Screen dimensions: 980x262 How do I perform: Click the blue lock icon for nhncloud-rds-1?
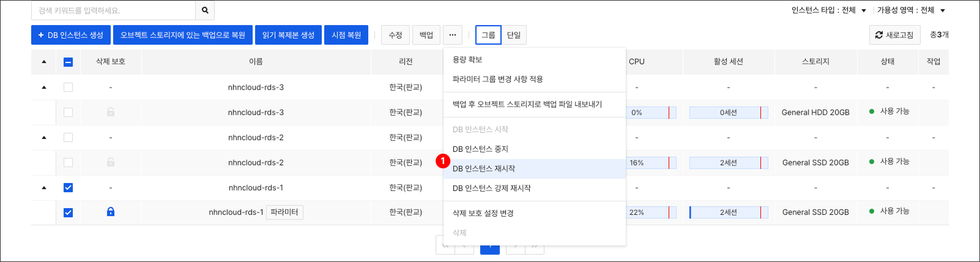click(111, 212)
